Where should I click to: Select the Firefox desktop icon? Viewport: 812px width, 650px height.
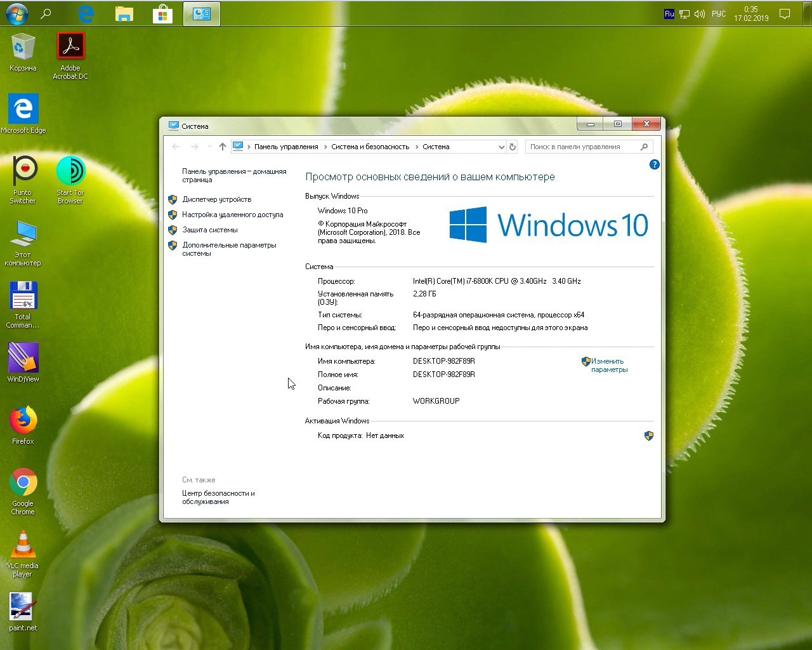click(23, 425)
